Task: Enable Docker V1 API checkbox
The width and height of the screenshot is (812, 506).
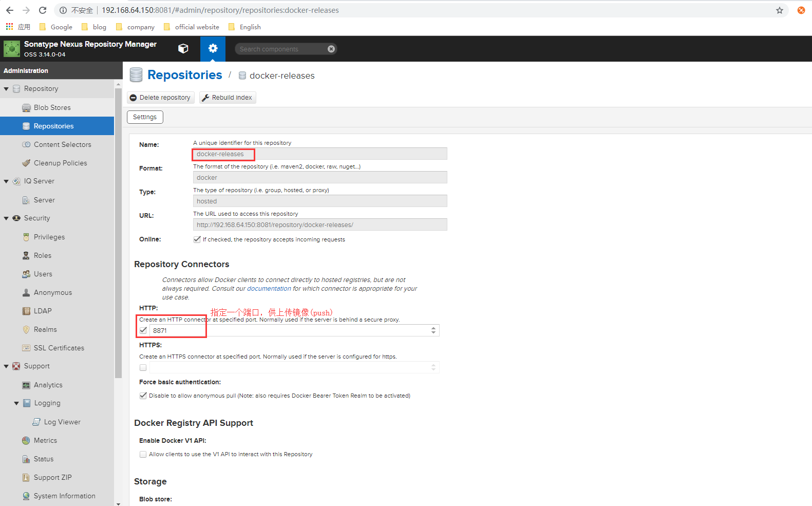Action: pos(143,454)
